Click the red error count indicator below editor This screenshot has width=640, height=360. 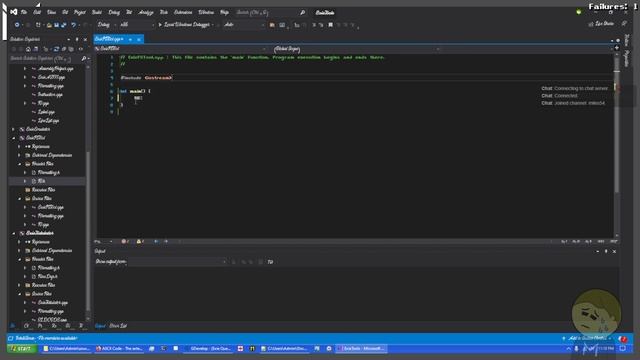point(125,242)
